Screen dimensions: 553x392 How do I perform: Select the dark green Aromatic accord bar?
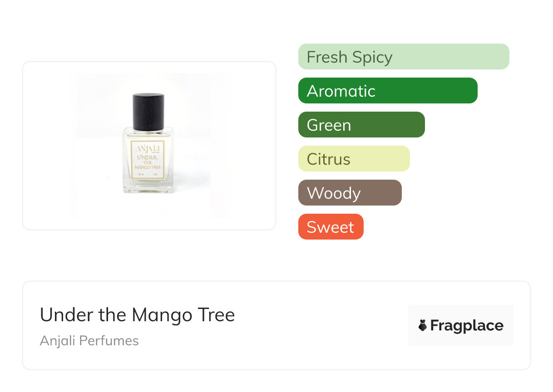click(x=387, y=91)
